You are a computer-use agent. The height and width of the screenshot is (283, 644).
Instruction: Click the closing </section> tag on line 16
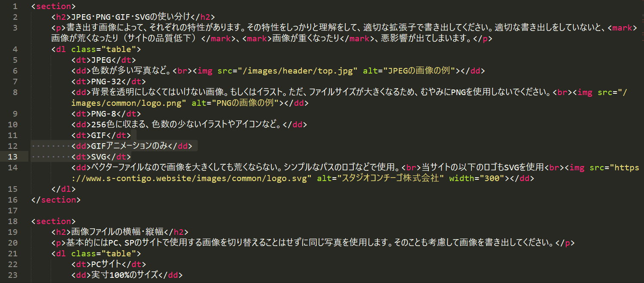56,200
